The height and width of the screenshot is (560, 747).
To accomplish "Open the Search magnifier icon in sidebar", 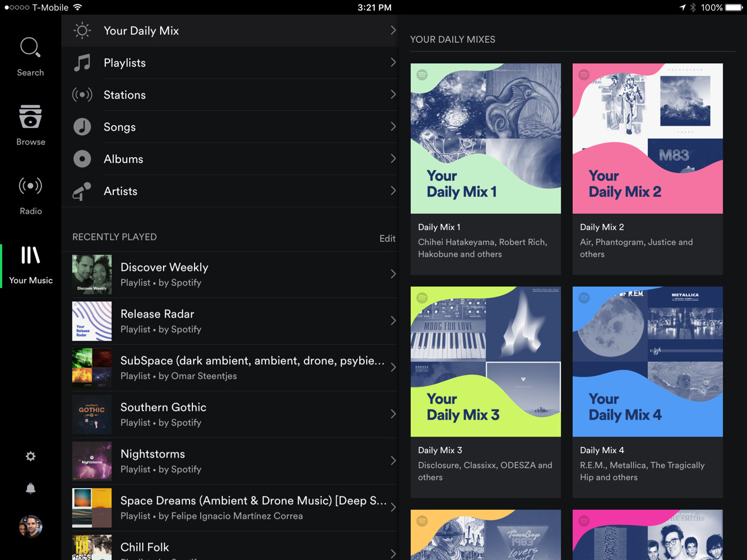I will point(30,48).
